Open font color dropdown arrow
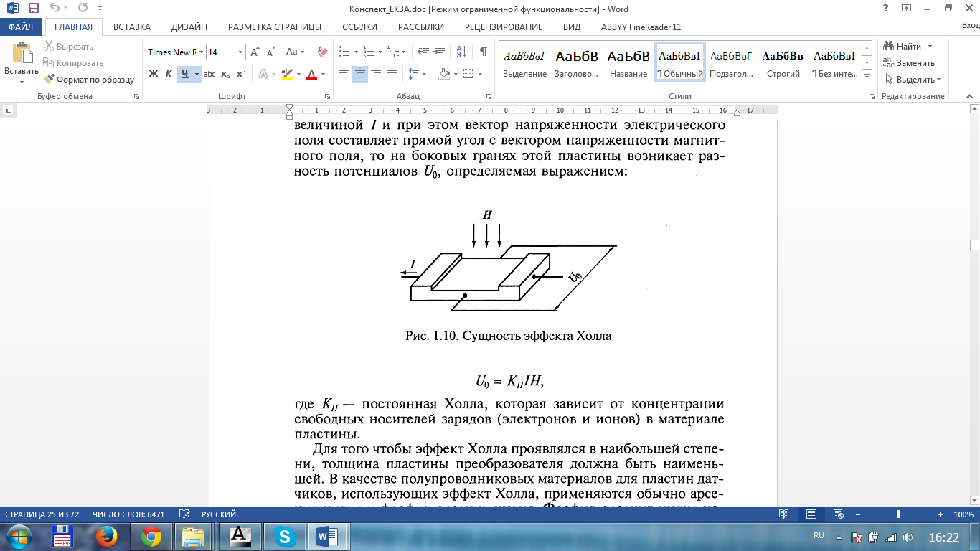This screenshot has height=551, width=980. (323, 74)
